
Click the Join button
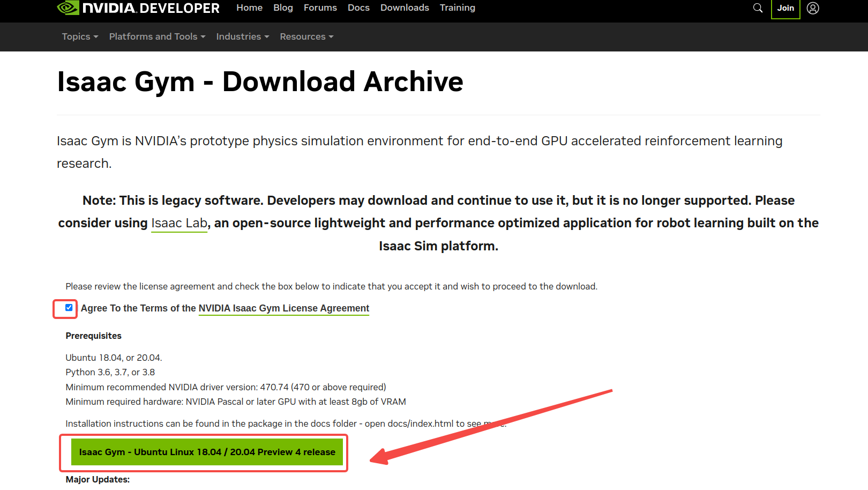tap(785, 8)
